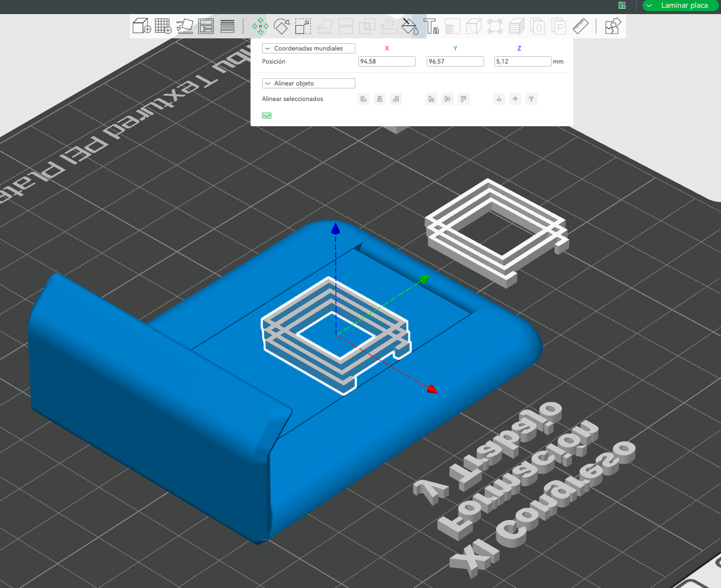Select the Support painting tool
Viewport: 721px width, 588px height.
pos(389,26)
